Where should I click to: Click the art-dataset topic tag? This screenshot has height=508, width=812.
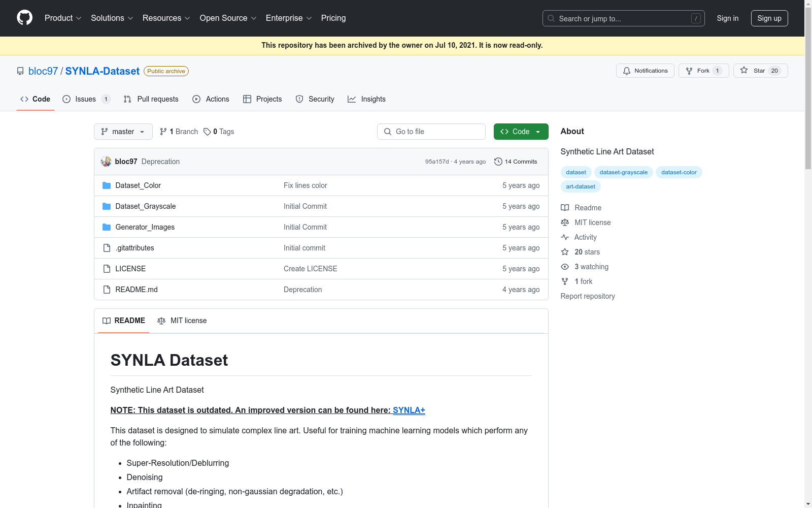pos(581,186)
